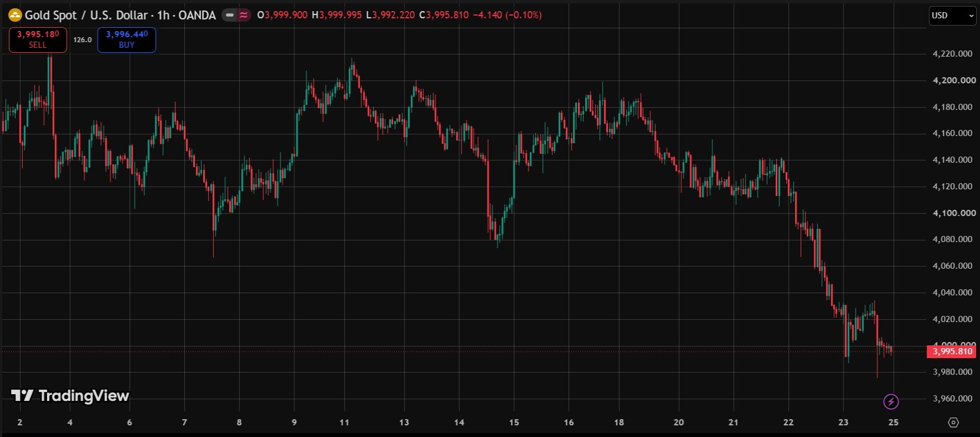
Task: Open the USD currency dropdown
Action: (x=952, y=16)
